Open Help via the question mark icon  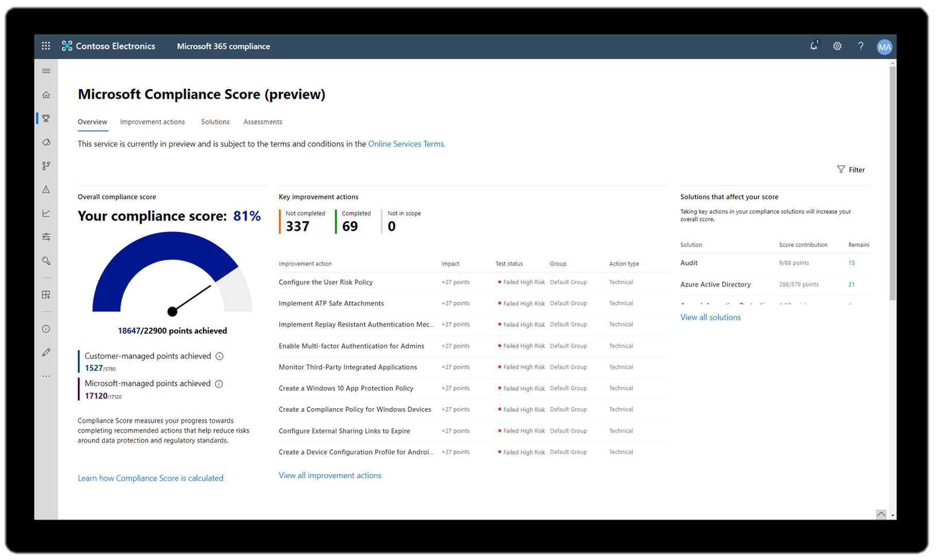pos(860,46)
